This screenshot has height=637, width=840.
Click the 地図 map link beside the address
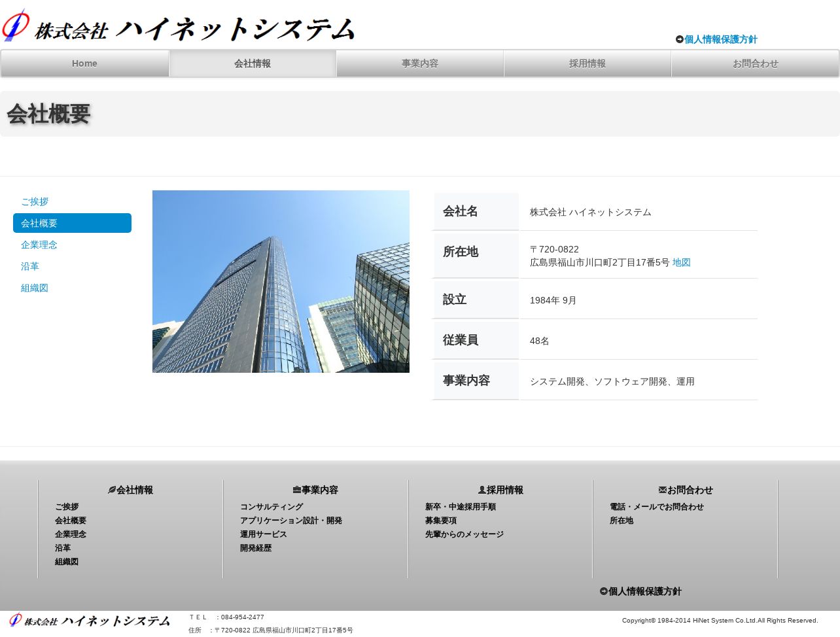[x=682, y=262]
